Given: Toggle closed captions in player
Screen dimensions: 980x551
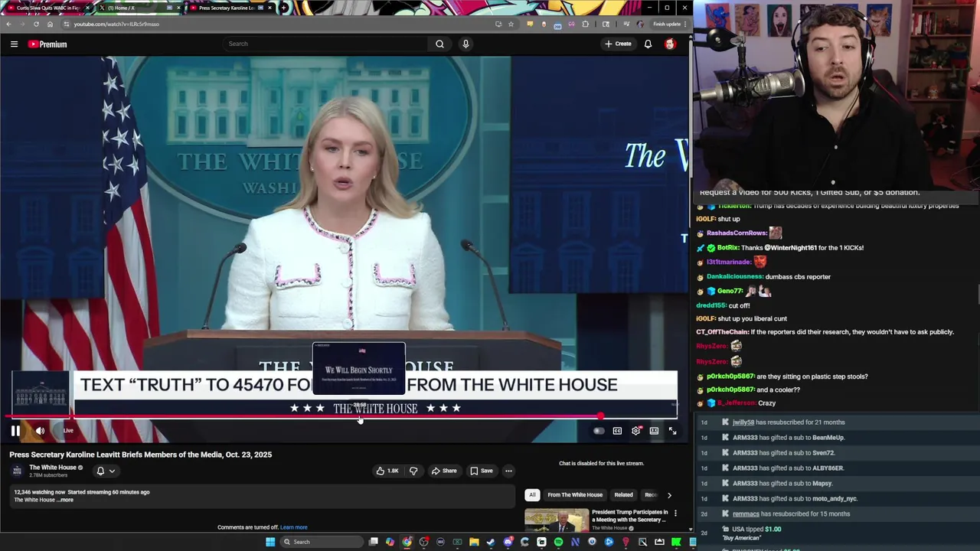Looking at the screenshot, I should (x=617, y=431).
